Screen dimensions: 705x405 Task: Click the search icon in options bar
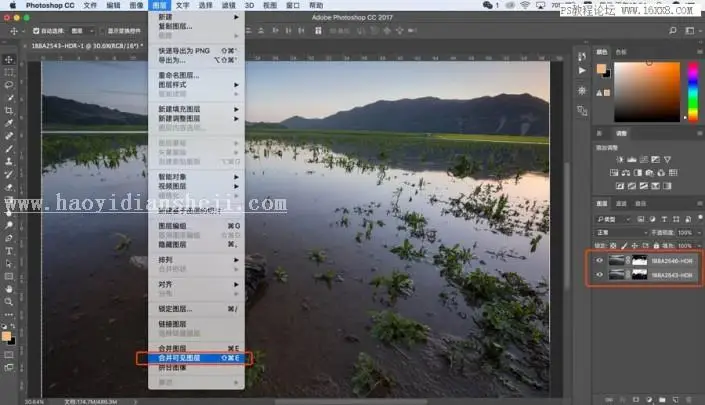point(673,31)
